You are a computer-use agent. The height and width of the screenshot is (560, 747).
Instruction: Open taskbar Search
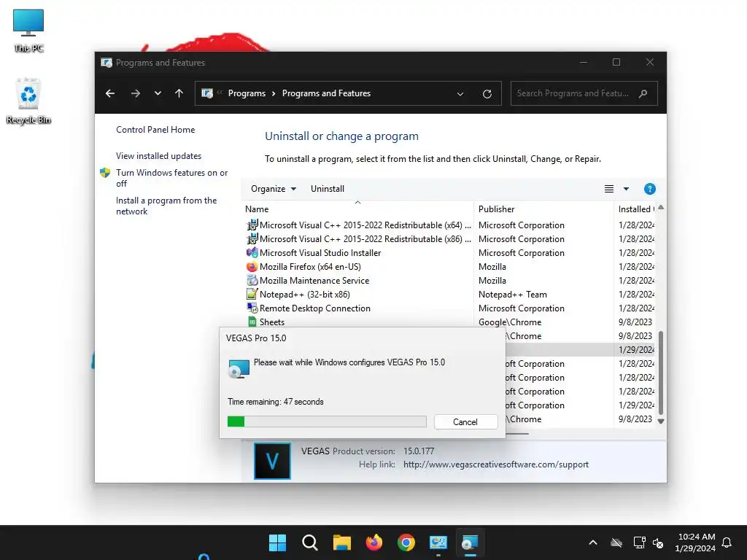[x=309, y=542]
